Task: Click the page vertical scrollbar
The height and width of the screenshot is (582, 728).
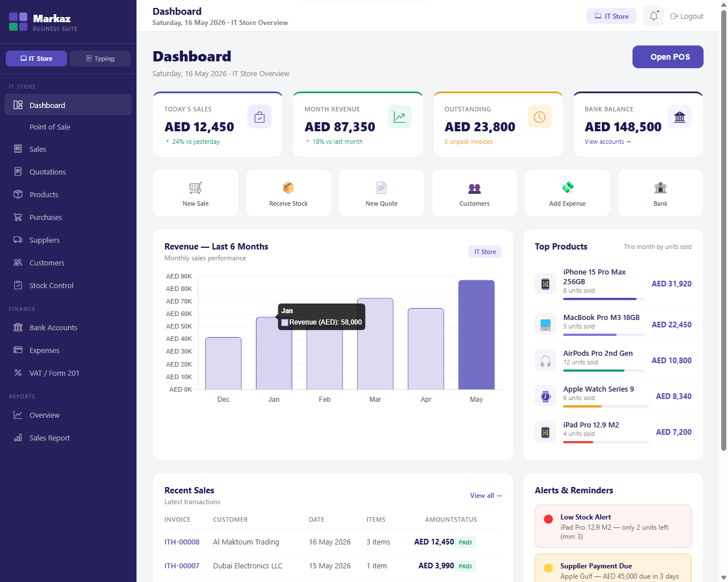Action: tap(723, 230)
